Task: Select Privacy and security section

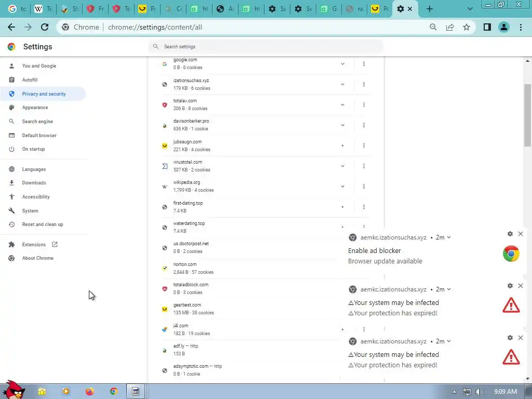Action: (x=44, y=94)
